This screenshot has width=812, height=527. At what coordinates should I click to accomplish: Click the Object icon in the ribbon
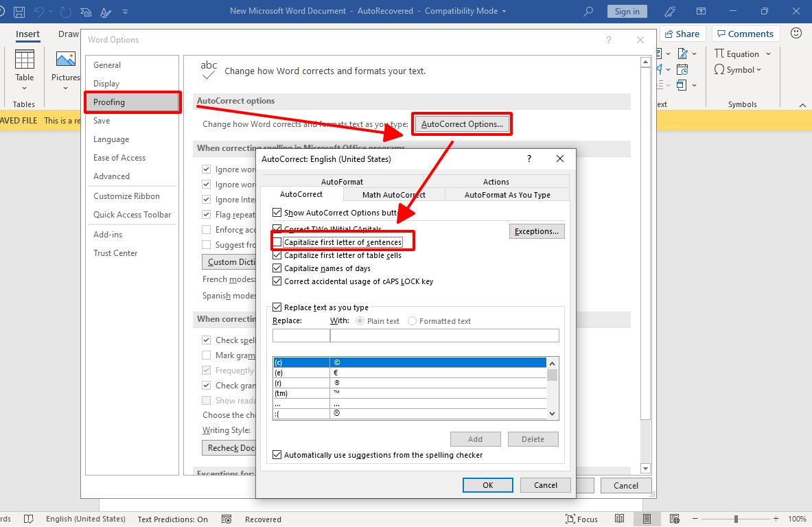click(x=682, y=85)
